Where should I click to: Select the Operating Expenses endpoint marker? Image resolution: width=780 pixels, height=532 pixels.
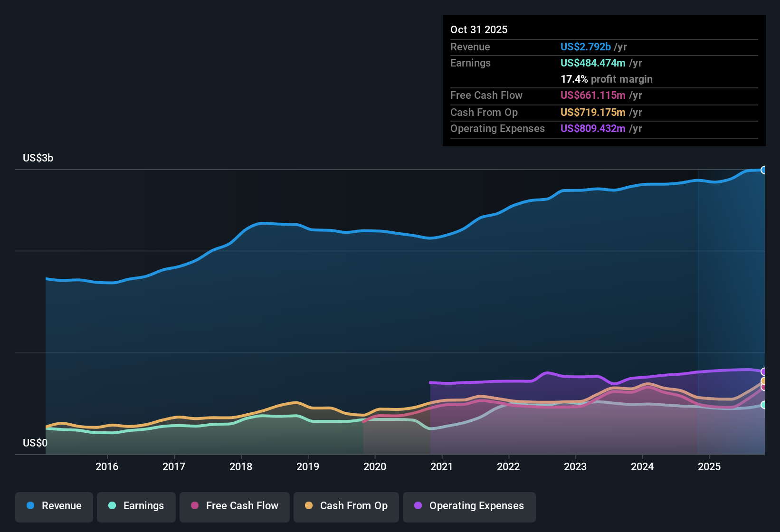tap(764, 371)
